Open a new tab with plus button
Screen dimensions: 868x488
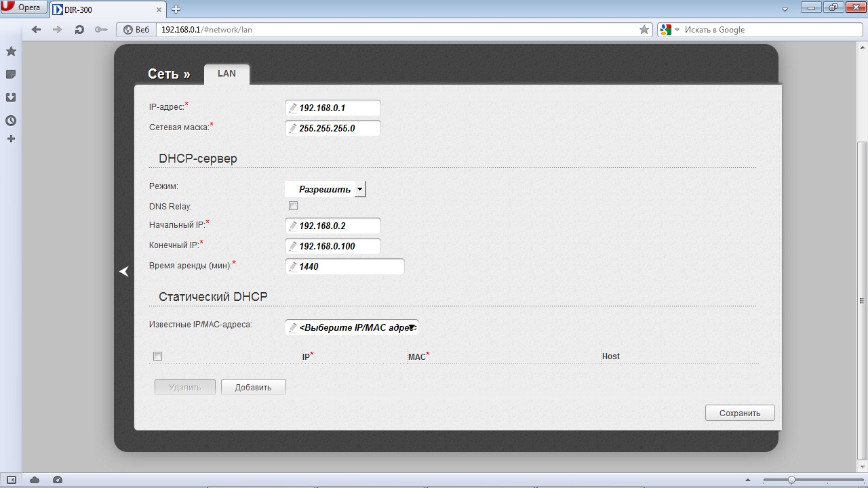pyautogui.click(x=176, y=9)
